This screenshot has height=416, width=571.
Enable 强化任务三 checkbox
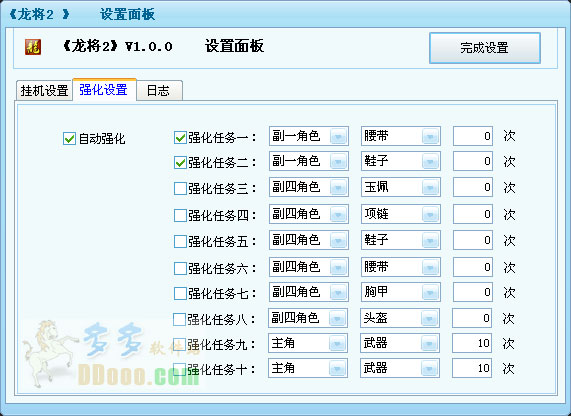[x=180, y=189]
